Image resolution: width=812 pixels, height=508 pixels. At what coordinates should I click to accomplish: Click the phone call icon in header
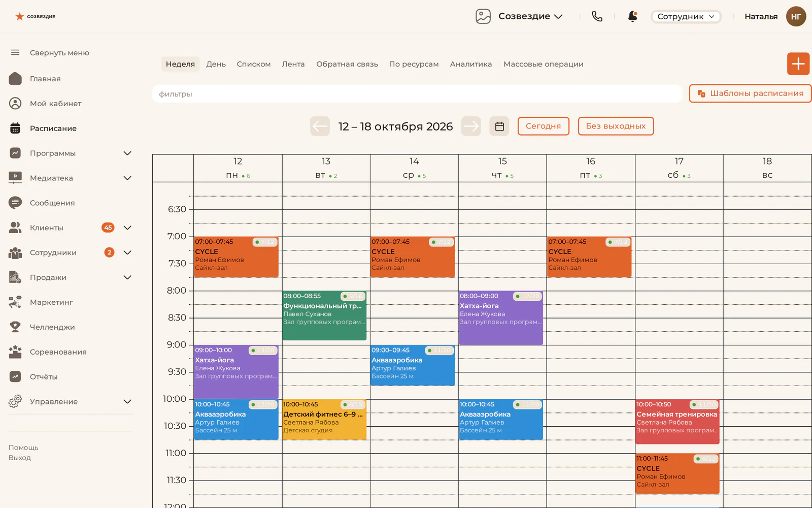click(597, 16)
